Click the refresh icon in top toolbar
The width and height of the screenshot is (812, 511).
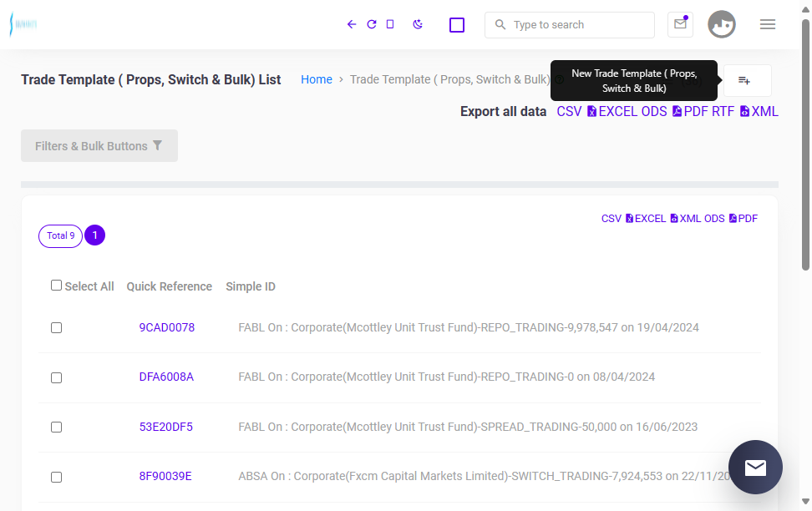click(371, 24)
